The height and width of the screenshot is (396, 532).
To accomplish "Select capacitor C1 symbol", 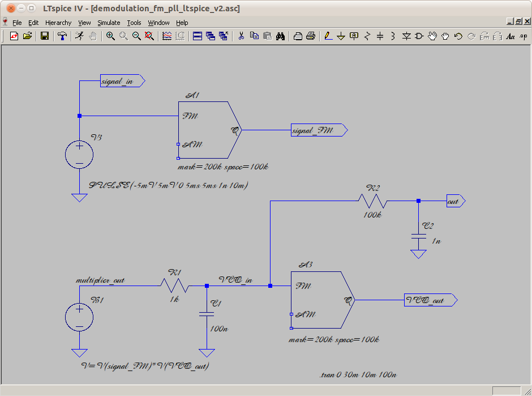I will (x=207, y=314).
